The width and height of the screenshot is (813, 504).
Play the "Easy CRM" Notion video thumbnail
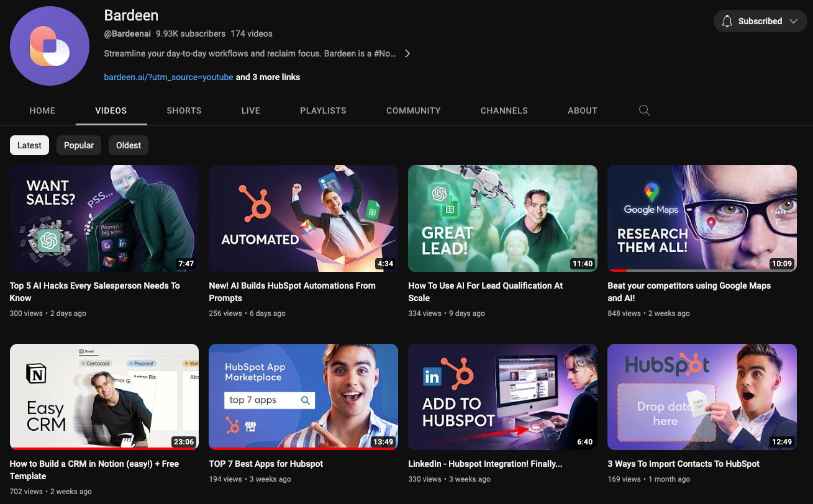click(x=104, y=396)
